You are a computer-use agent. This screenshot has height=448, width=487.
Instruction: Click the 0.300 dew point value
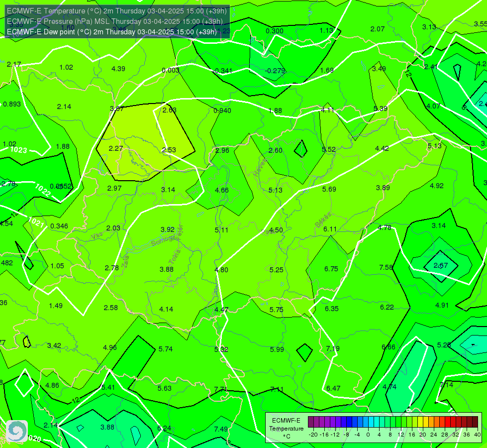coord(275,31)
